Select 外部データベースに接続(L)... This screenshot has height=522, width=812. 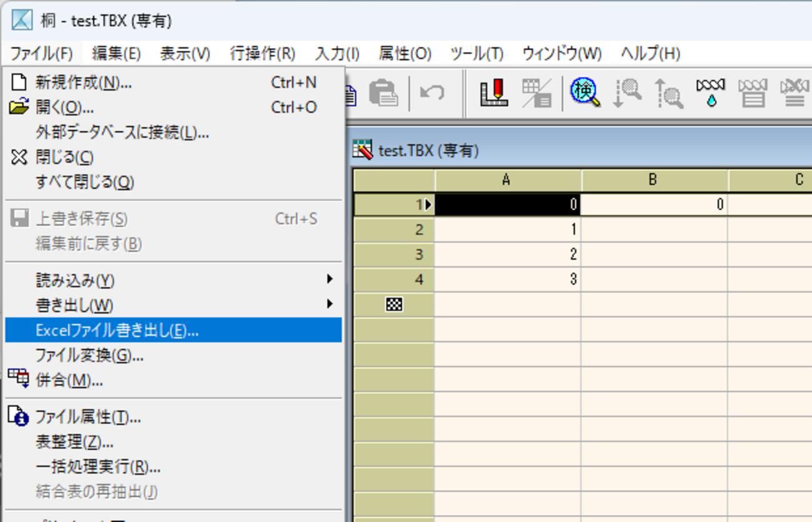coord(174,132)
